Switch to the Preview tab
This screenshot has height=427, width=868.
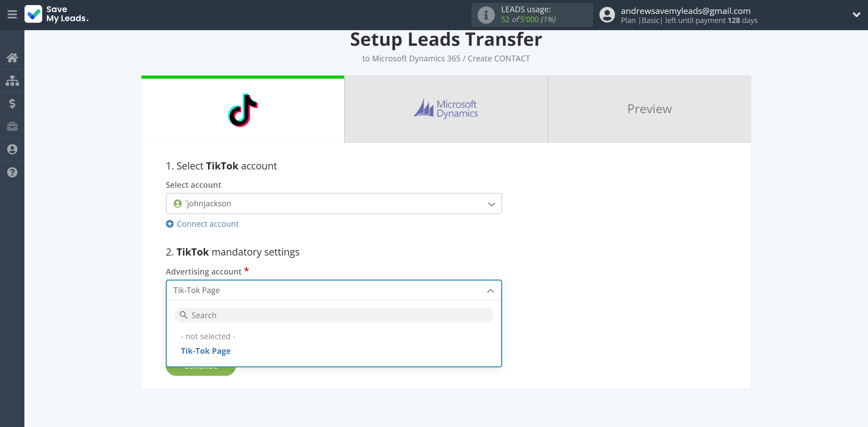649,108
